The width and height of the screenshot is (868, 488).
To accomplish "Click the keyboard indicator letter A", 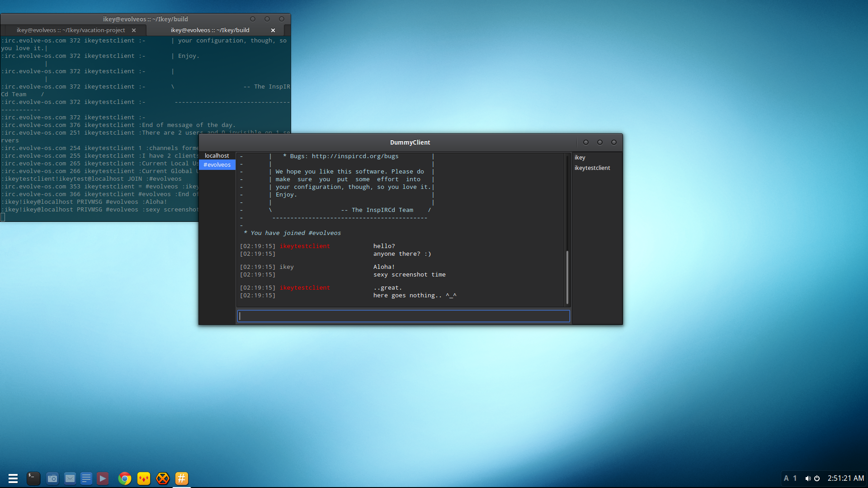I will click(786, 479).
